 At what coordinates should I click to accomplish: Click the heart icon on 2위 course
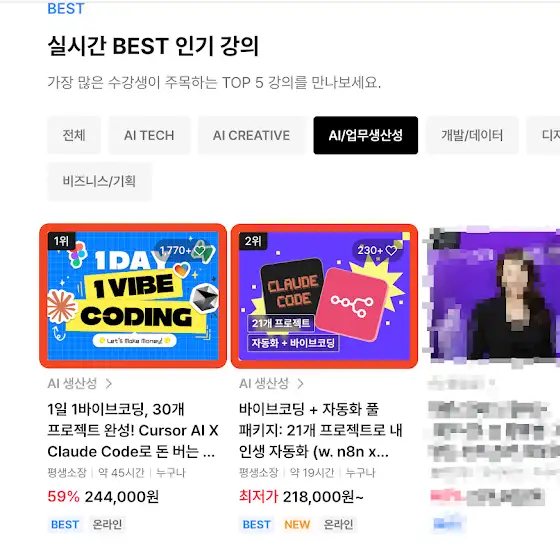tap(391, 250)
